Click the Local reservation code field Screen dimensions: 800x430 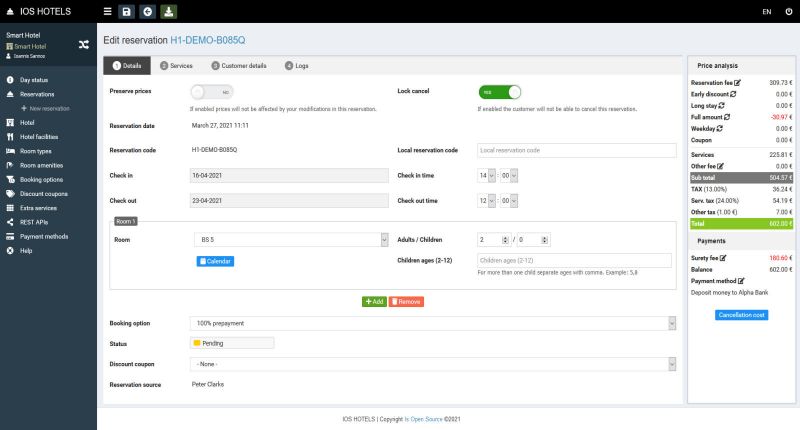coord(577,150)
